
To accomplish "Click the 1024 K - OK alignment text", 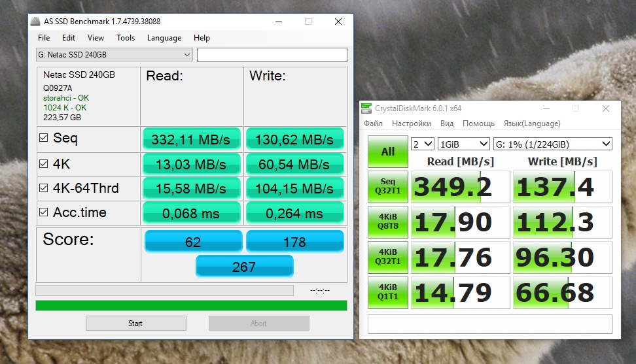I will point(65,108).
